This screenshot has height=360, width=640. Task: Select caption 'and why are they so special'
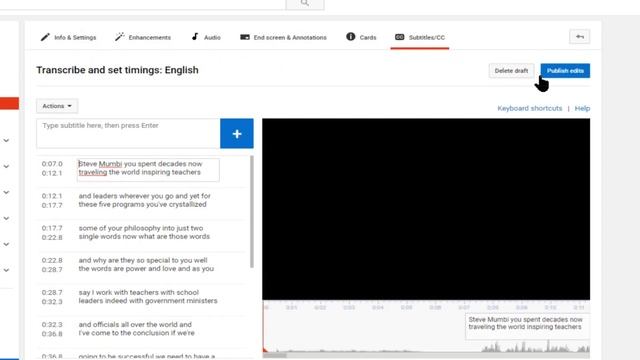coord(146,264)
